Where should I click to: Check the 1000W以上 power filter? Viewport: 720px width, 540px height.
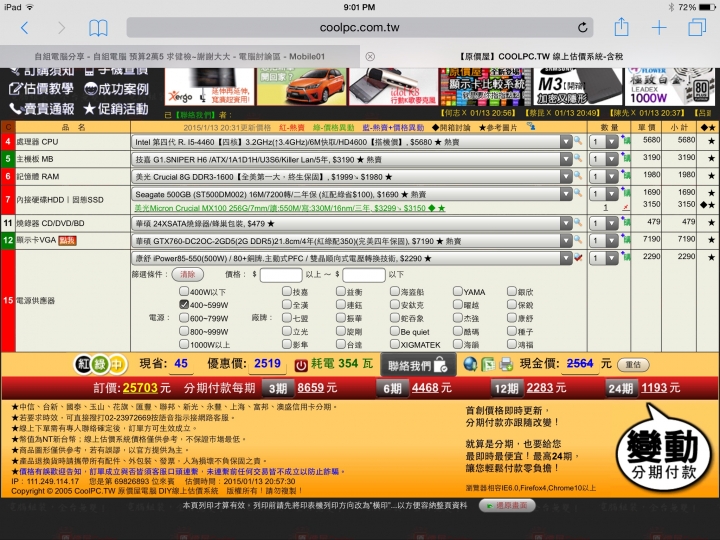coord(184,344)
